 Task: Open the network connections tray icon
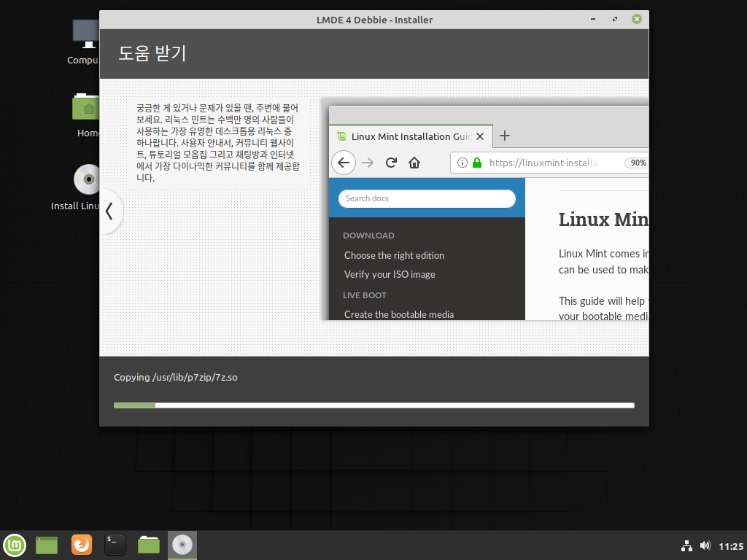pyautogui.click(x=686, y=545)
